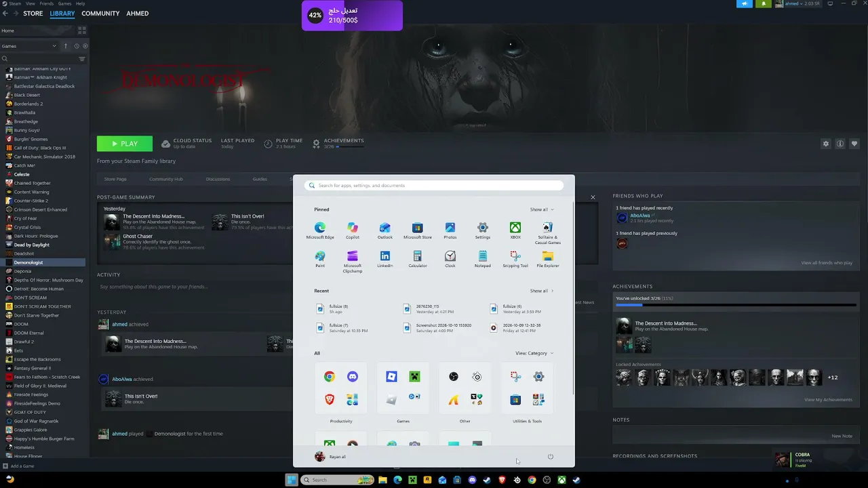Toggle the Steam library grid view icon
The image size is (868, 488).
(82, 30)
